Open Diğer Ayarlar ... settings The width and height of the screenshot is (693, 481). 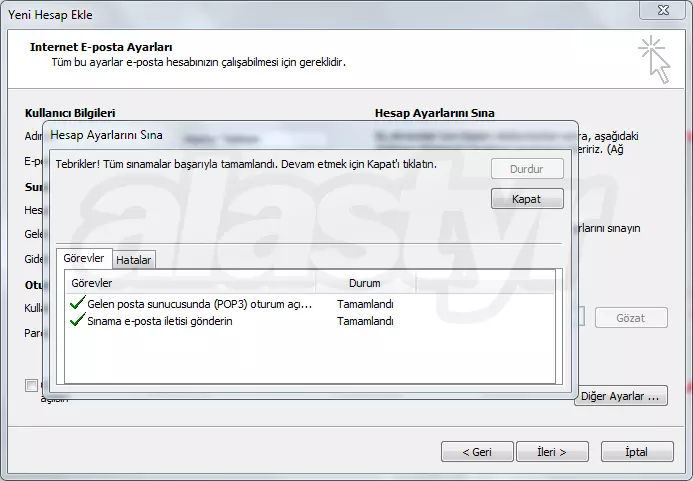coord(621,396)
